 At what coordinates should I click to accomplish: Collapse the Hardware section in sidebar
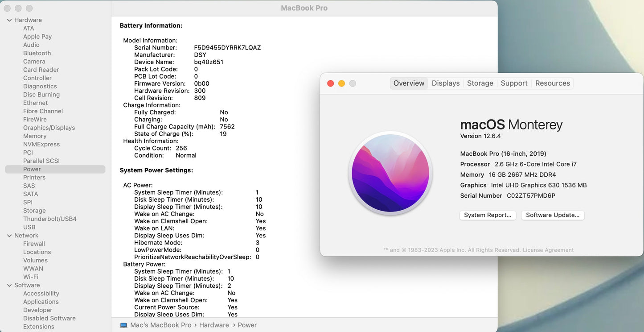[9, 20]
